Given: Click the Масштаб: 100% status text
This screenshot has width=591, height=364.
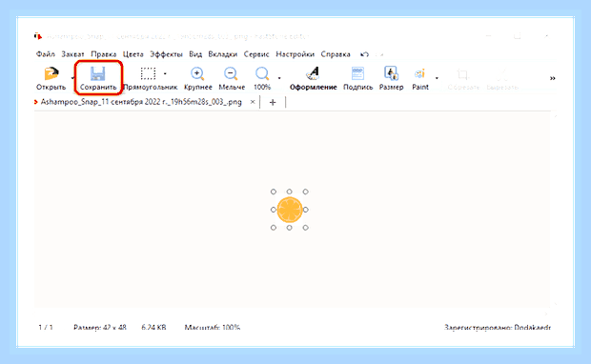Looking at the screenshot, I should pos(212,327).
